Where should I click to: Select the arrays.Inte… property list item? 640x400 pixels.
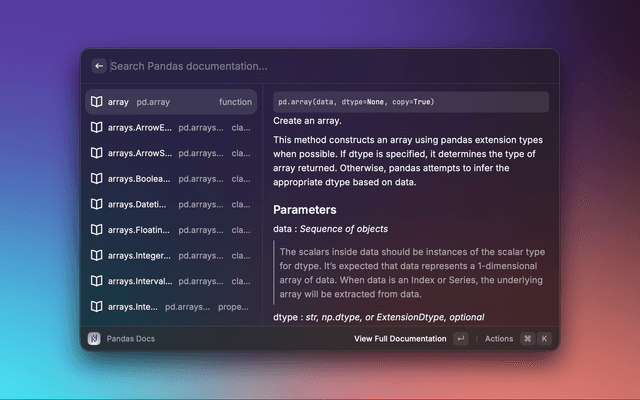pos(170,306)
